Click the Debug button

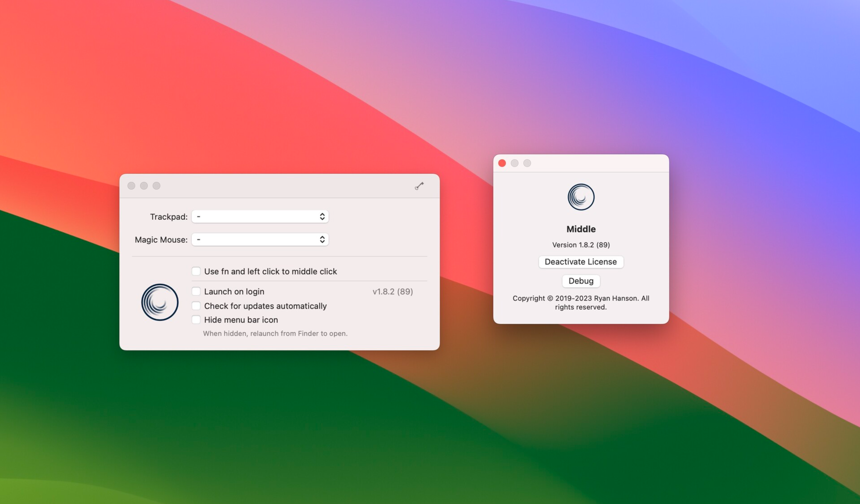tap(581, 281)
